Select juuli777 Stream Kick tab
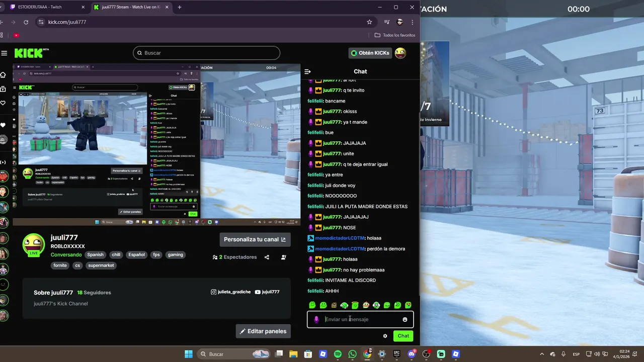The image size is (644, 362). [x=131, y=7]
